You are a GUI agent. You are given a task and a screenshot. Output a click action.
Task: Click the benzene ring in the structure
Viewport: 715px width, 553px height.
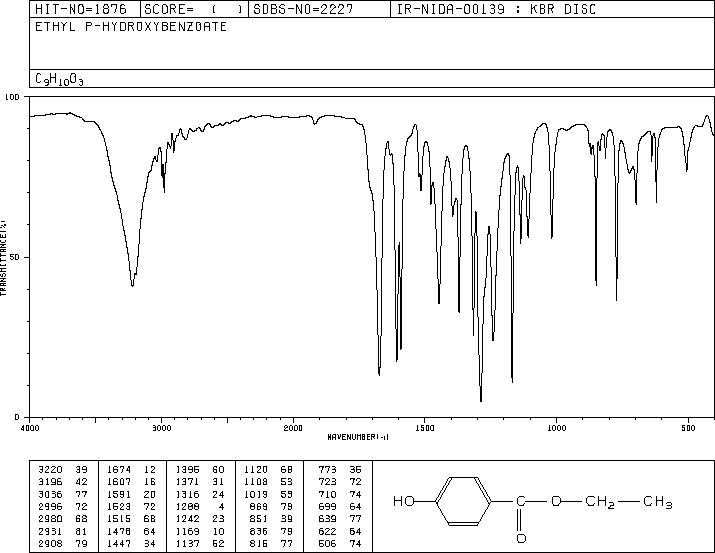(464, 501)
